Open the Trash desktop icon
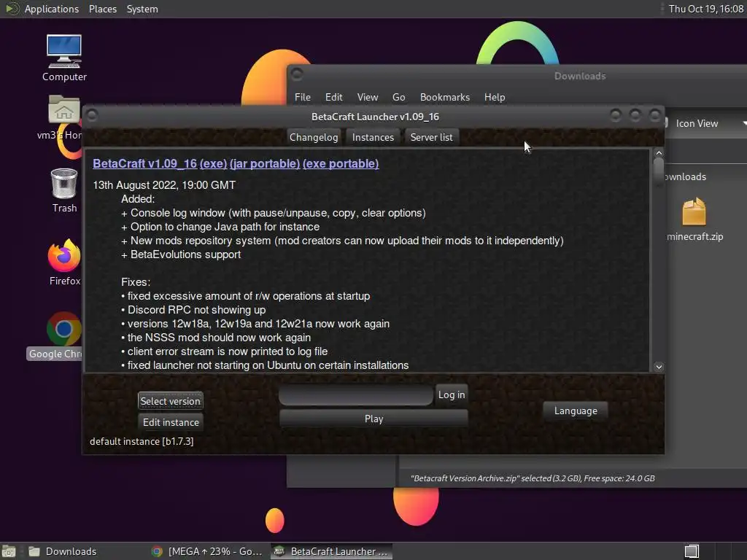 tap(64, 190)
